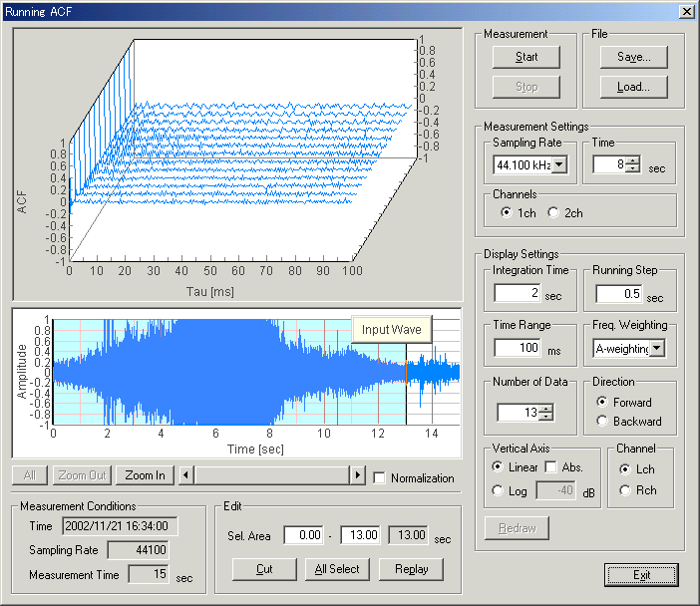Click the Redraw button
The width and height of the screenshot is (700, 606).
tap(517, 528)
